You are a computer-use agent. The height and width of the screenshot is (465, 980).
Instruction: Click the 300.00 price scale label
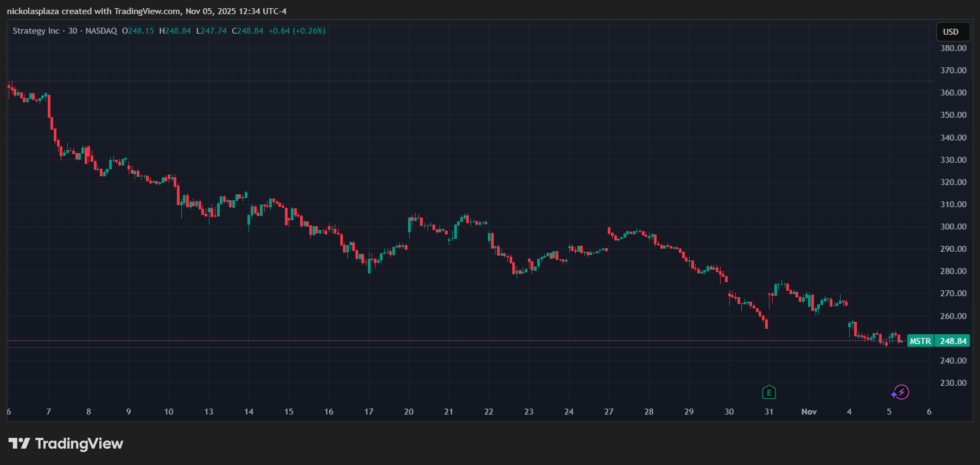953,227
